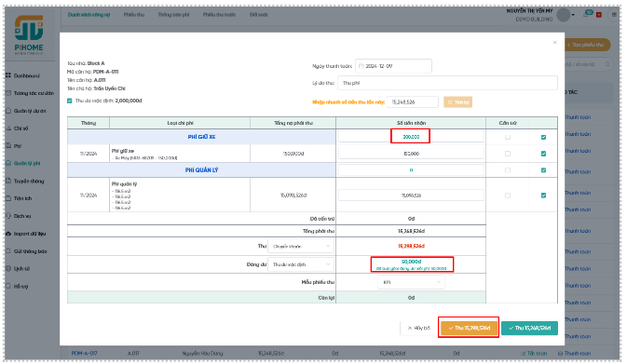627x364 pixels.
Task: Open the Chuyển khoản payment method dropdown
Action: [301, 246]
